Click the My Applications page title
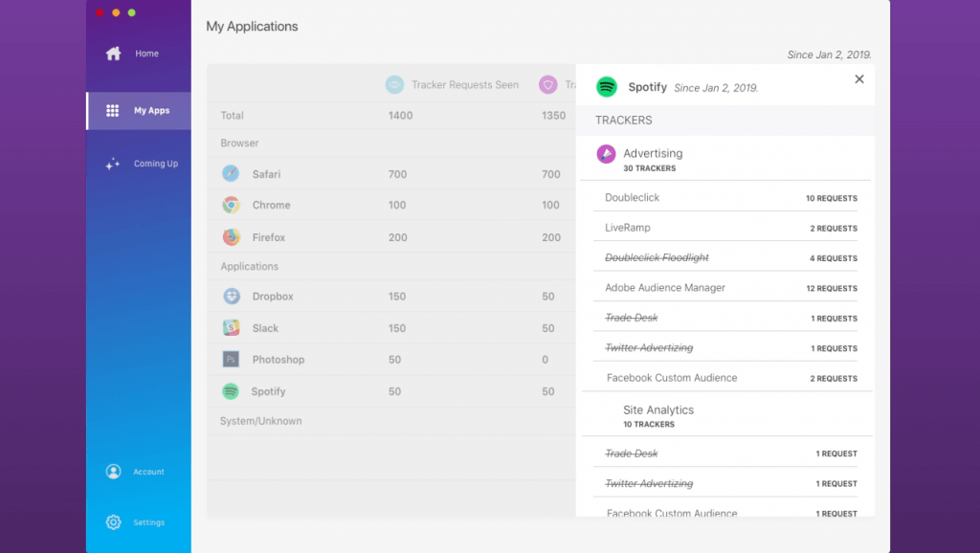This screenshot has height=553, width=980. [x=252, y=26]
